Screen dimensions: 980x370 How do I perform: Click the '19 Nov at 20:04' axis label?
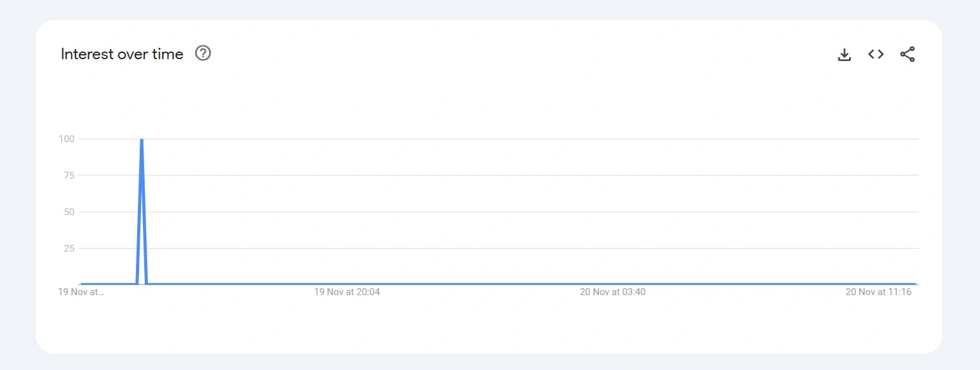click(x=347, y=292)
